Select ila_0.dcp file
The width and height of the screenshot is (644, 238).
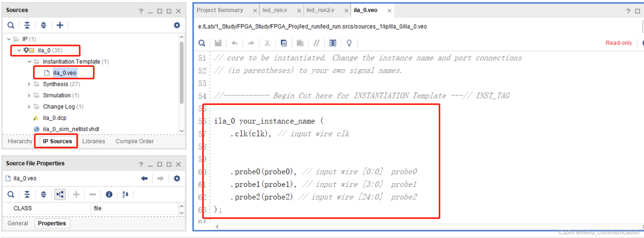(55, 118)
